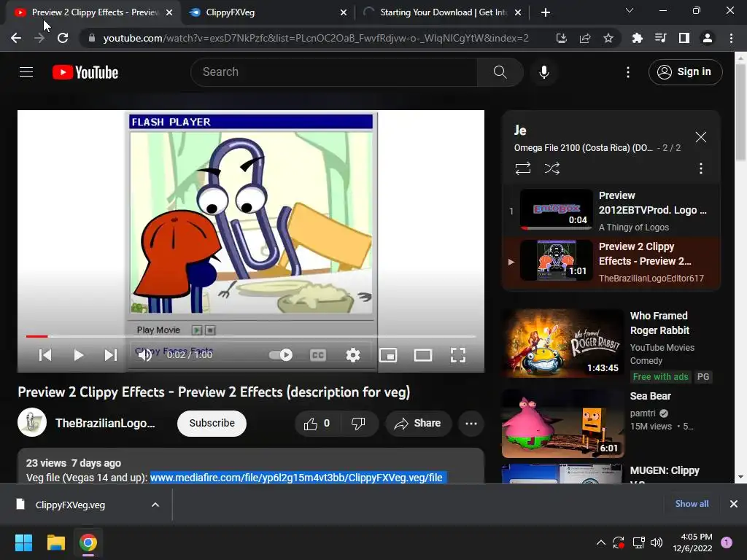Viewport: 747px width, 560px height.
Task: Toggle closed captions on the player
Action: pyautogui.click(x=318, y=355)
